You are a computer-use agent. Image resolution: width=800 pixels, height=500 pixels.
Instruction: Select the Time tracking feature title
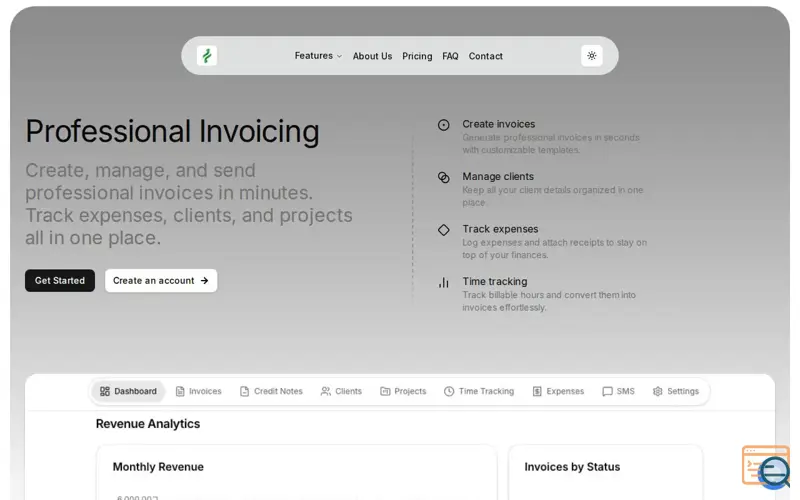pos(495,282)
